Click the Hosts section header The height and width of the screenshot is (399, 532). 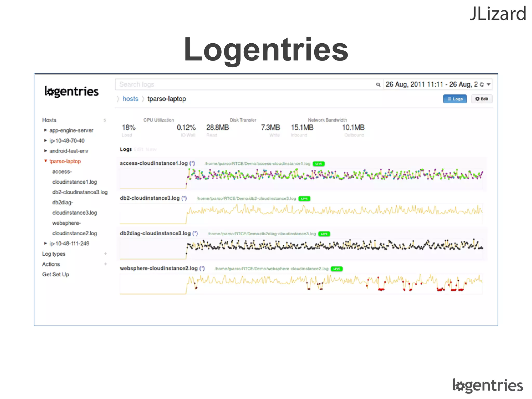[x=49, y=120]
